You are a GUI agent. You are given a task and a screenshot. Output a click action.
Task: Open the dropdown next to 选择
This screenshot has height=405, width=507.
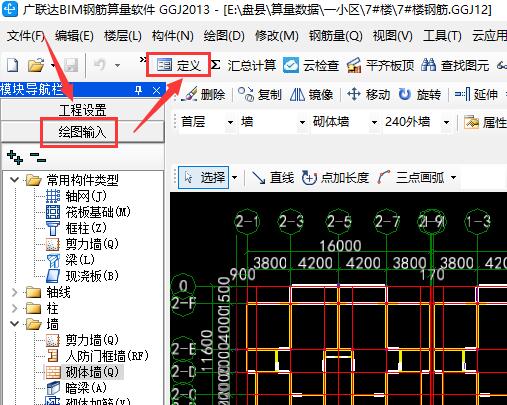click(235, 178)
